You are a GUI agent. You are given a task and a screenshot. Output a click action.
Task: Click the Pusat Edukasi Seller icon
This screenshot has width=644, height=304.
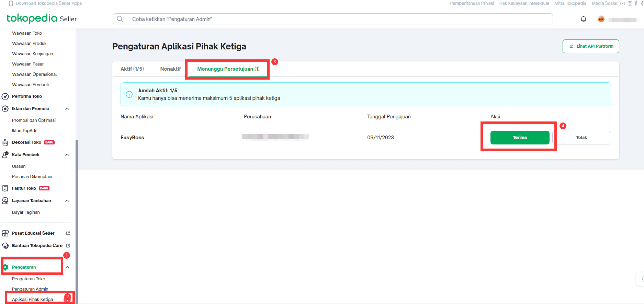pos(5,233)
